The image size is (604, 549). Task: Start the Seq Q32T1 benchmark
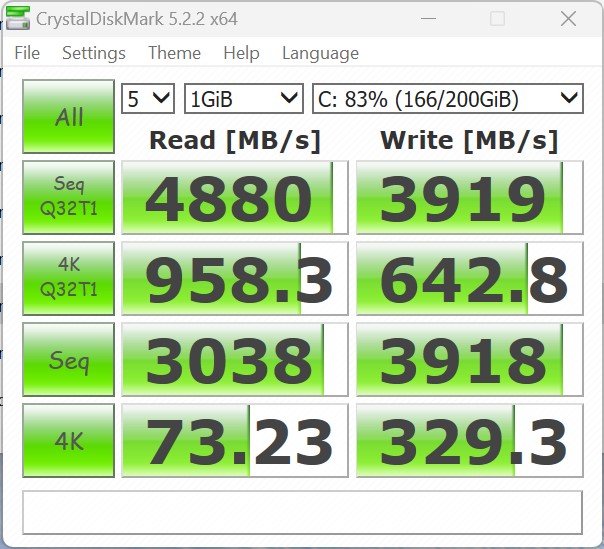pos(69,197)
